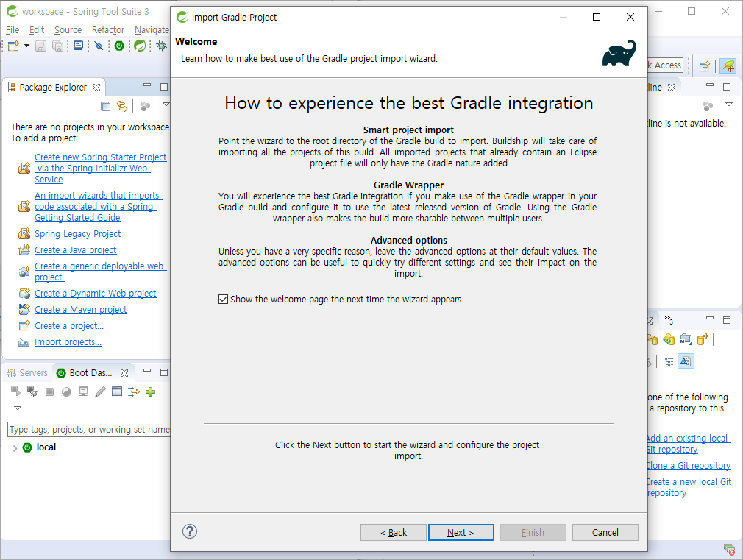The height and width of the screenshot is (560, 743).
Task: Click the Import projects... link
Action: (68, 342)
